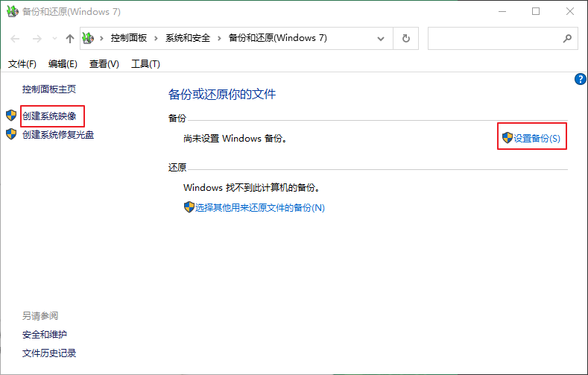Open 安全和维护 link
Image resolution: width=588 pixels, height=375 pixels.
tap(45, 335)
